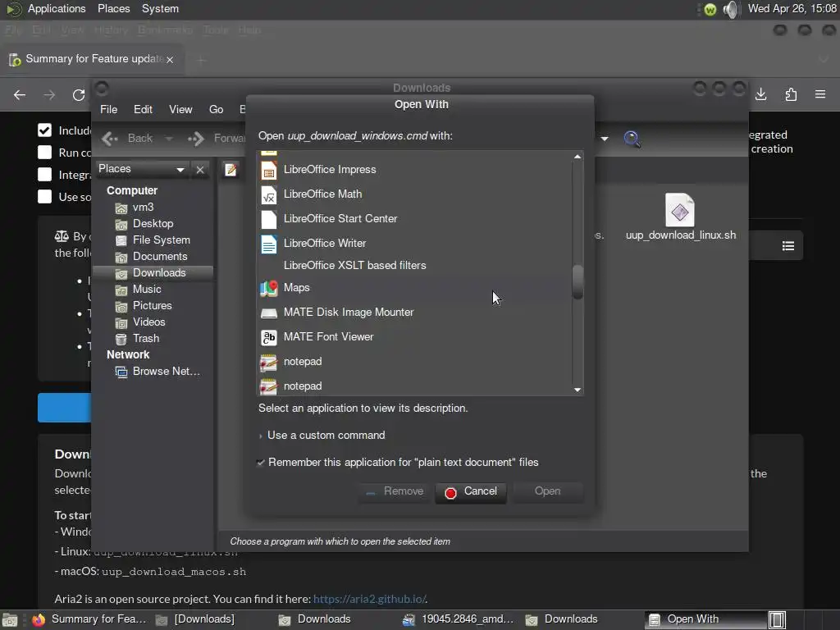Toggle the Integrate checkbox on webpage
Screen dimensions: 840x630
pos(44,175)
